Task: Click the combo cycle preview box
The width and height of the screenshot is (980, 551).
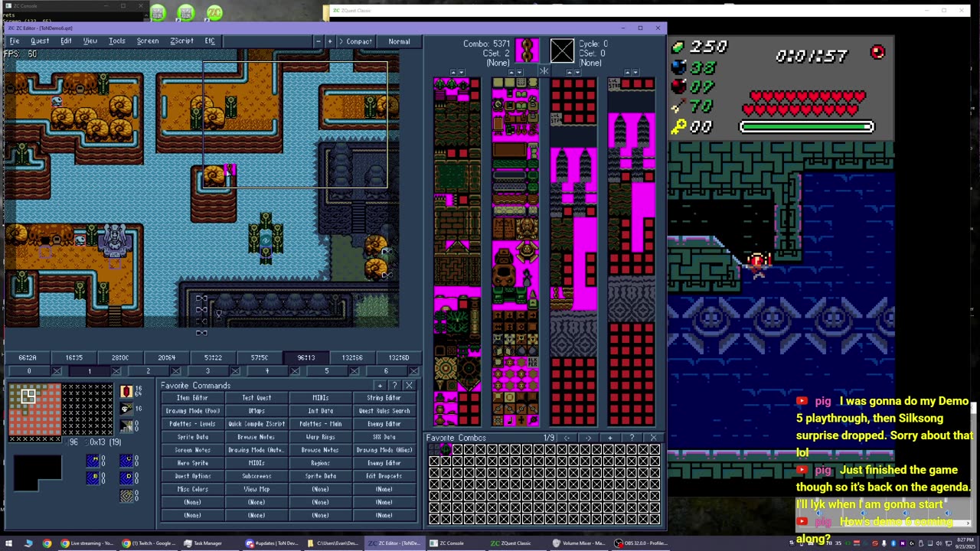Action: [x=561, y=51]
